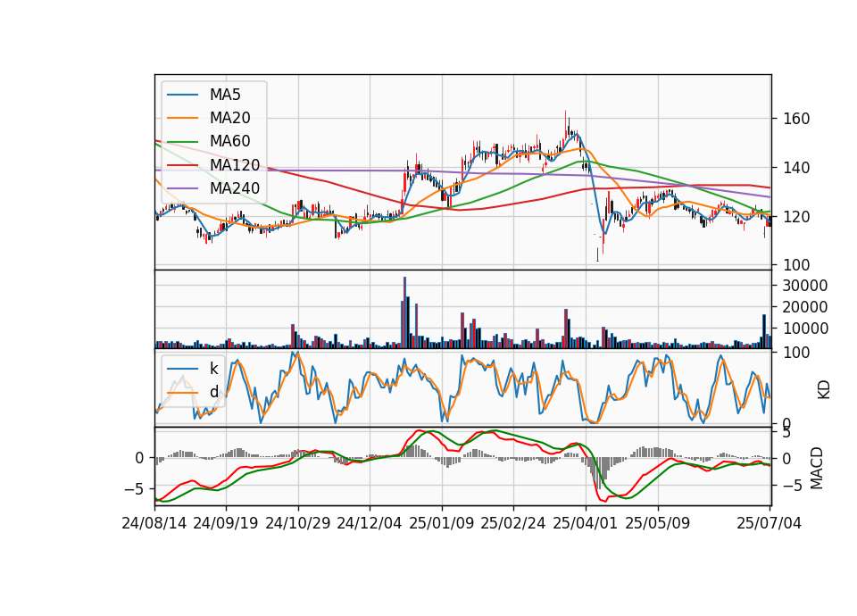Click the 'd' label in KD legend

213,392
